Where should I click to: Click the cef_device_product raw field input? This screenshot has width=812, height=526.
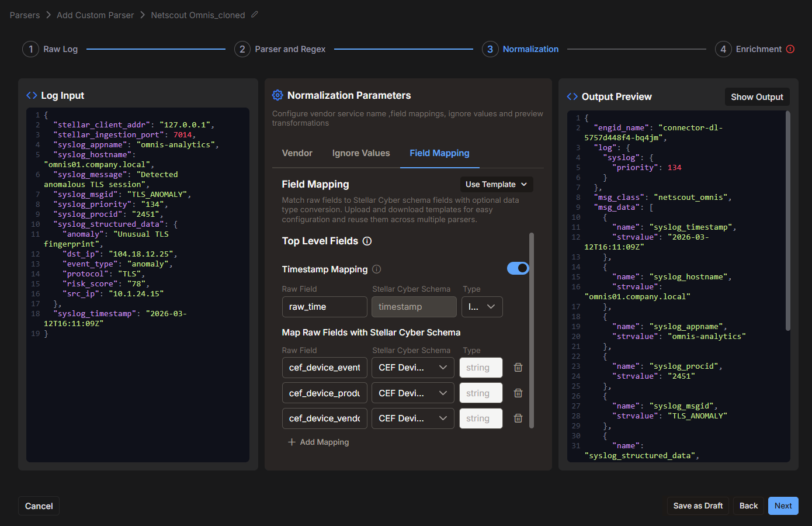(324, 393)
